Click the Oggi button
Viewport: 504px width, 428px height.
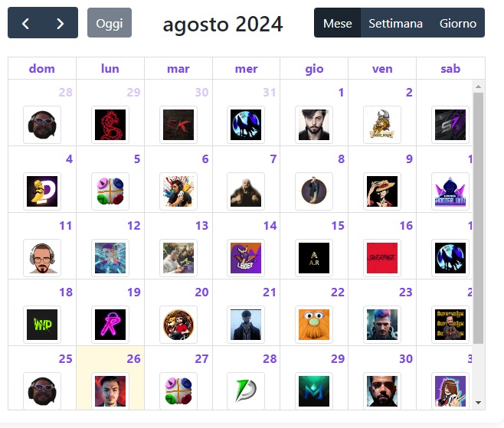click(110, 23)
